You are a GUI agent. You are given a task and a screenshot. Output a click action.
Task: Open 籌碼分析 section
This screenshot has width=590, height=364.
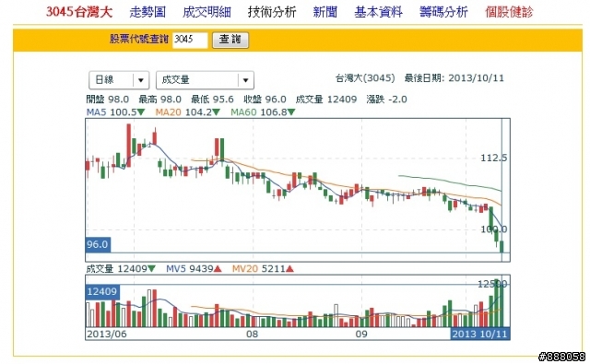click(443, 12)
